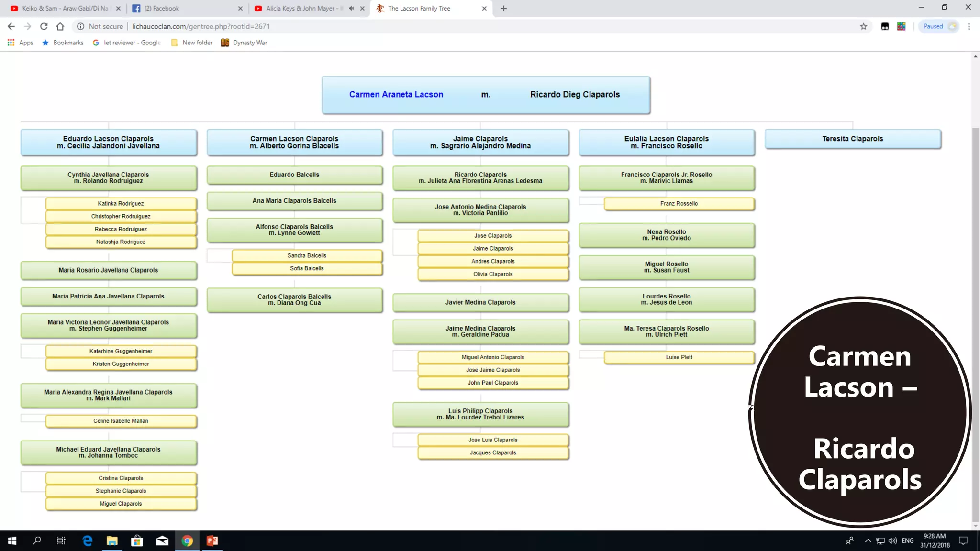Go to the browser home page icon
The width and height of the screenshot is (980, 551).
click(60, 26)
